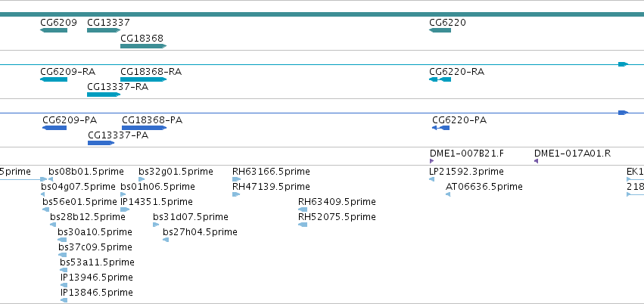Viewport: 644px width, 304px height.
Task: Select EST bs01h06.5prime
Action: pyautogui.click(x=123, y=194)
